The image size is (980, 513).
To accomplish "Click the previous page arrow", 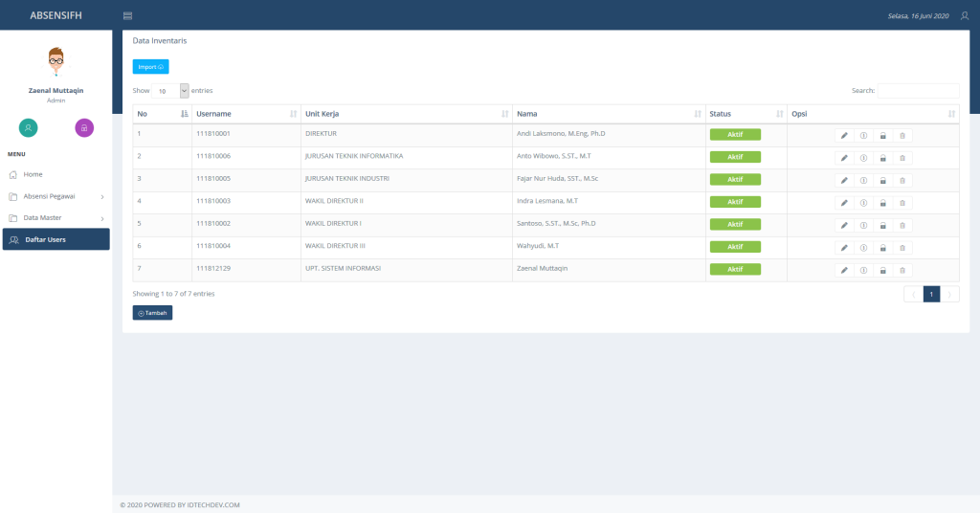I will point(913,294).
